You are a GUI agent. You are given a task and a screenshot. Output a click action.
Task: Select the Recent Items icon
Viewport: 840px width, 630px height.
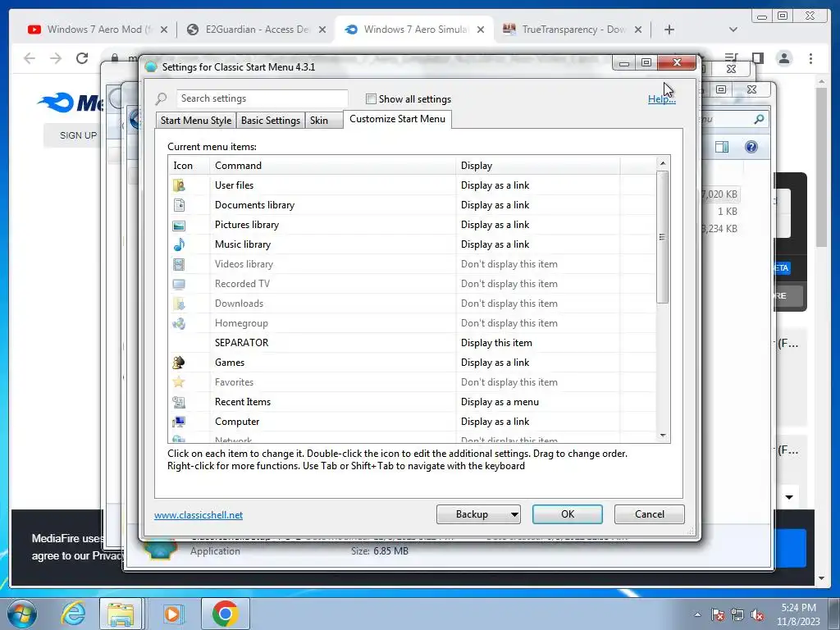pos(179,402)
